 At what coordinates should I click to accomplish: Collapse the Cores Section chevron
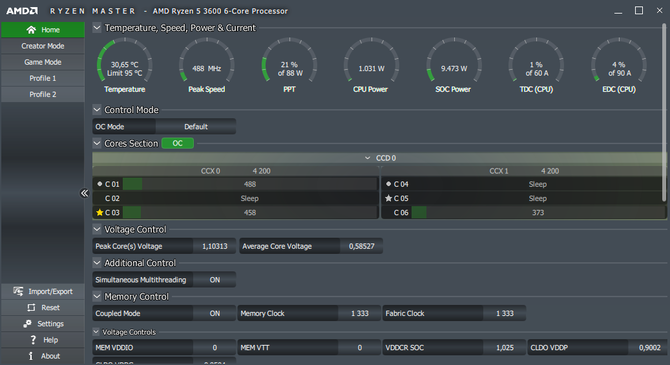[97, 143]
